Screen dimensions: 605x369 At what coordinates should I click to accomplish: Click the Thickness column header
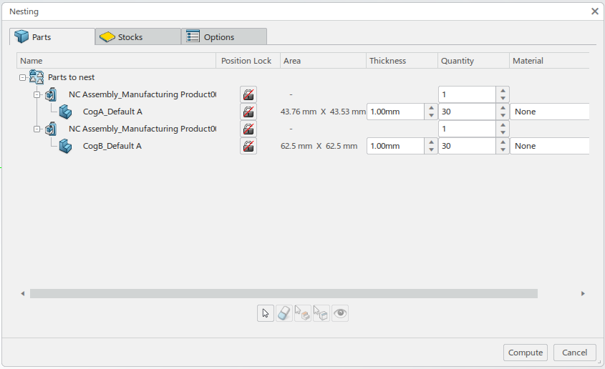coord(402,61)
